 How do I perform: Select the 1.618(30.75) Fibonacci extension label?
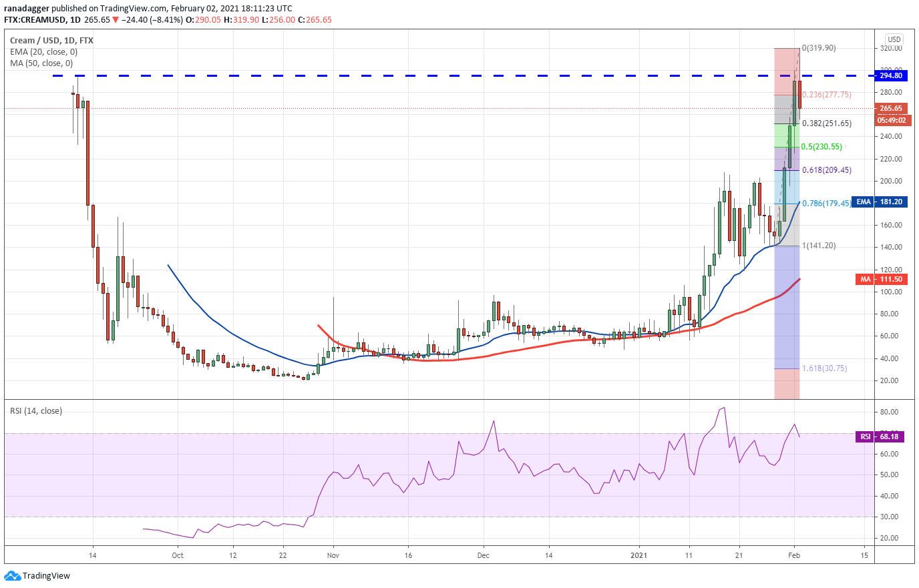pos(824,368)
